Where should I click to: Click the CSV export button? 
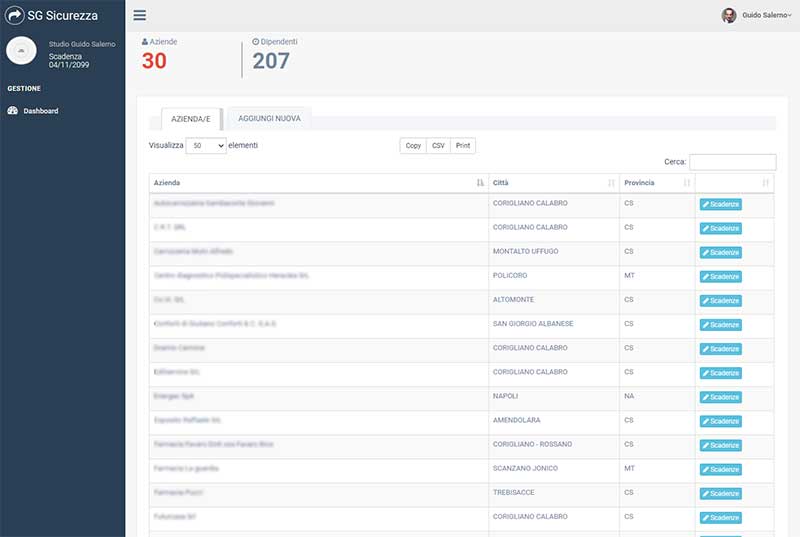(x=438, y=145)
